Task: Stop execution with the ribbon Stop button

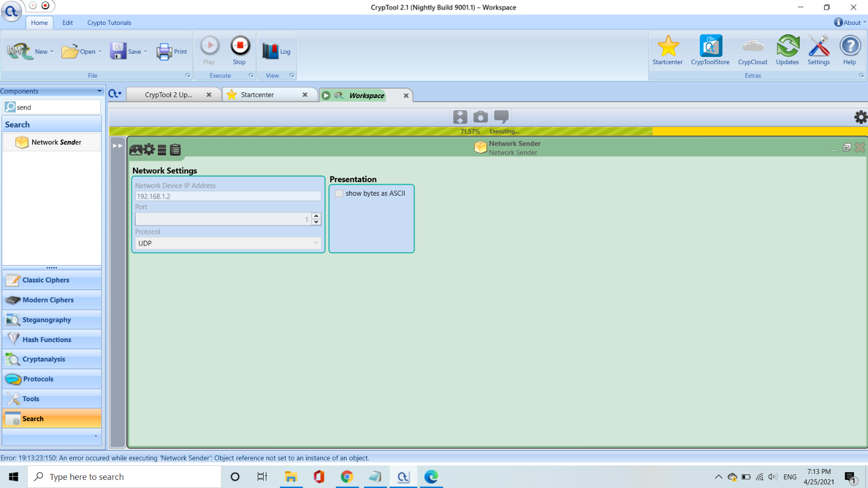Action: (240, 50)
